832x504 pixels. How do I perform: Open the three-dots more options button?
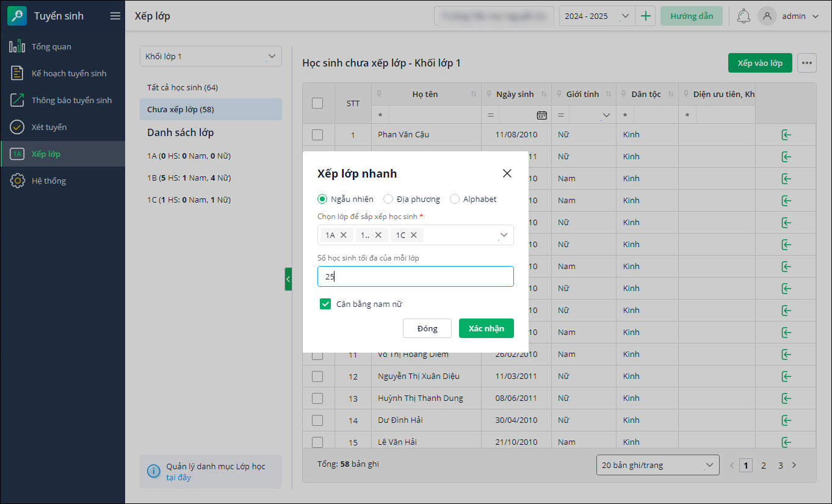[x=806, y=63]
